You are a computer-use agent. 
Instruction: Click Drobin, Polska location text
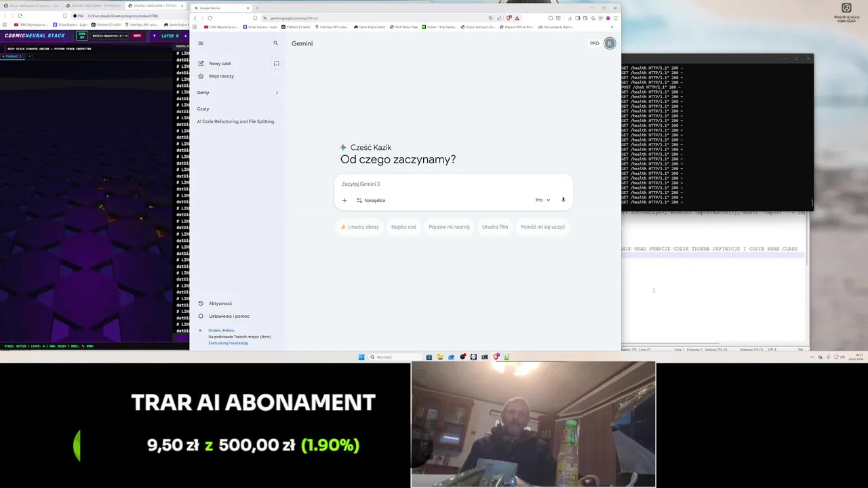[221, 331]
